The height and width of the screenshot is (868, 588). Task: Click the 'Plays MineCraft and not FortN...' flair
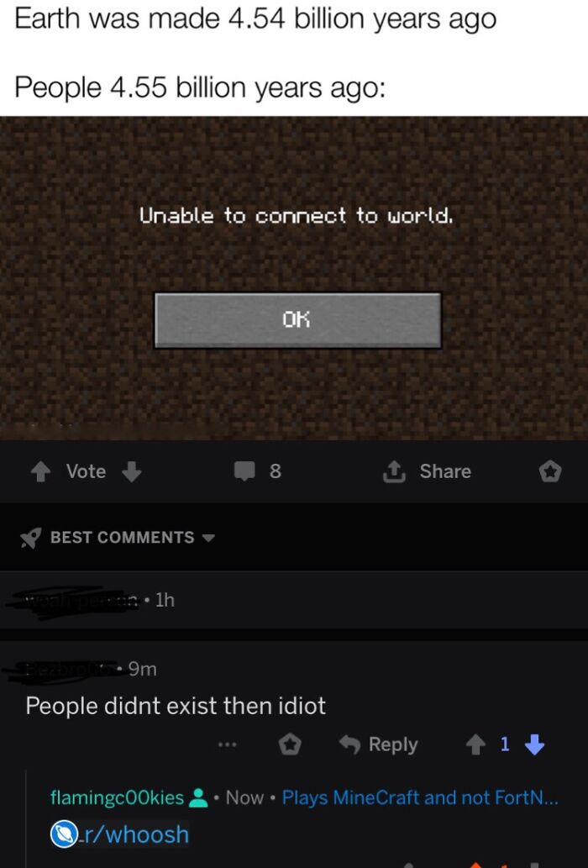pyautogui.click(x=420, y=797)
